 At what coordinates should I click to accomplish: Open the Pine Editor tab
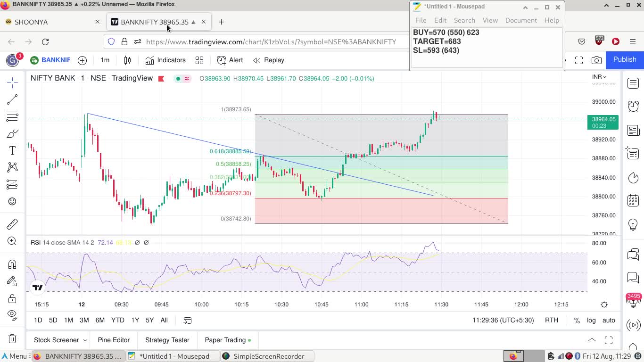(114, 340)
